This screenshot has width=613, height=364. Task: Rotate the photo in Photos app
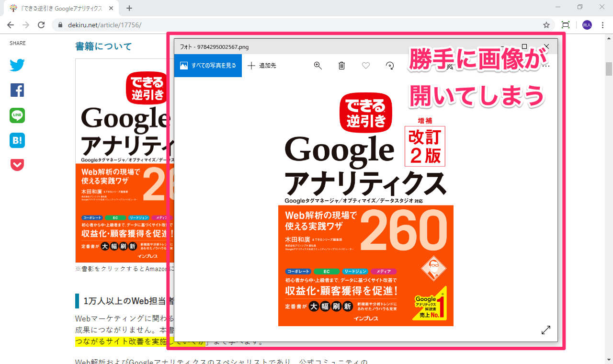point(390,66)
